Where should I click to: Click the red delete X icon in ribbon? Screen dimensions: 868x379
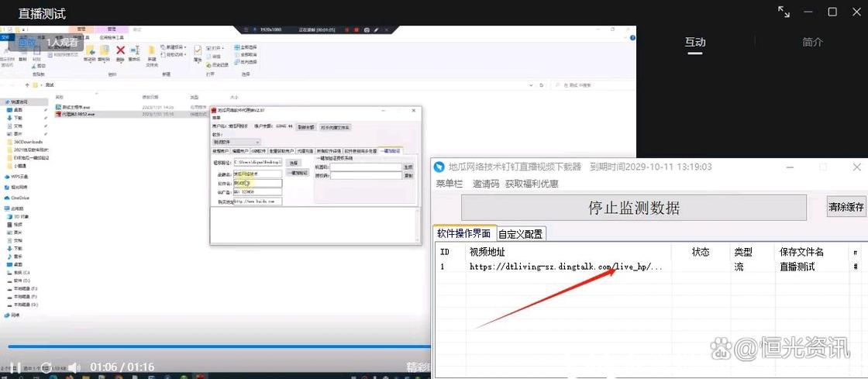point(120,51)
